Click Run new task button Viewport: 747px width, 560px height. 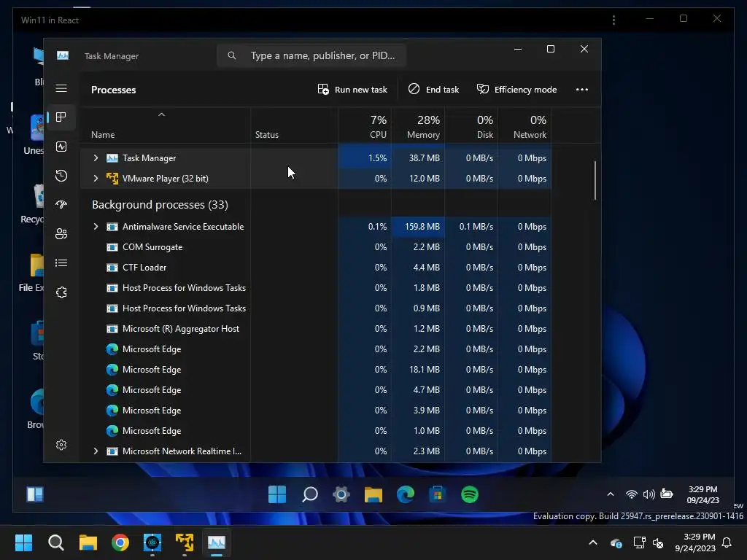[x=352, y=90]
